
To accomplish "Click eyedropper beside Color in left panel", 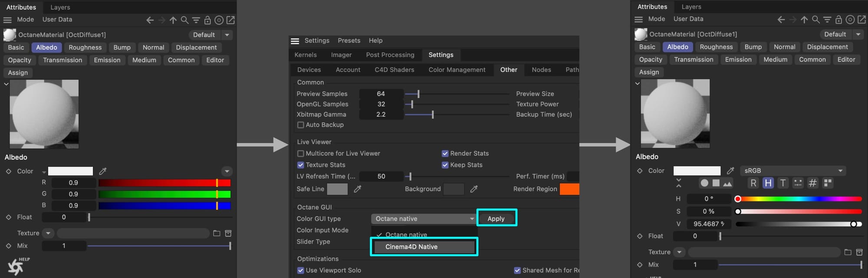I will click(103, 171).
